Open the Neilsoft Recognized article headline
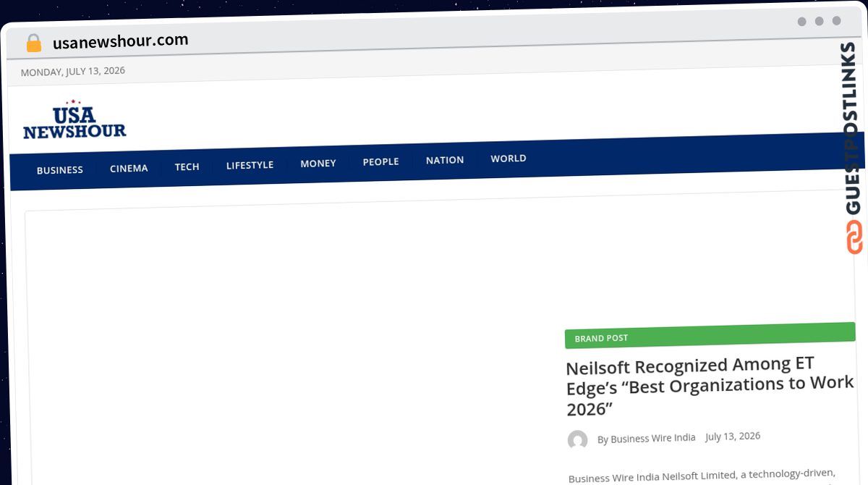Viewport: 868px width, 485px height. tap(710, 386)
